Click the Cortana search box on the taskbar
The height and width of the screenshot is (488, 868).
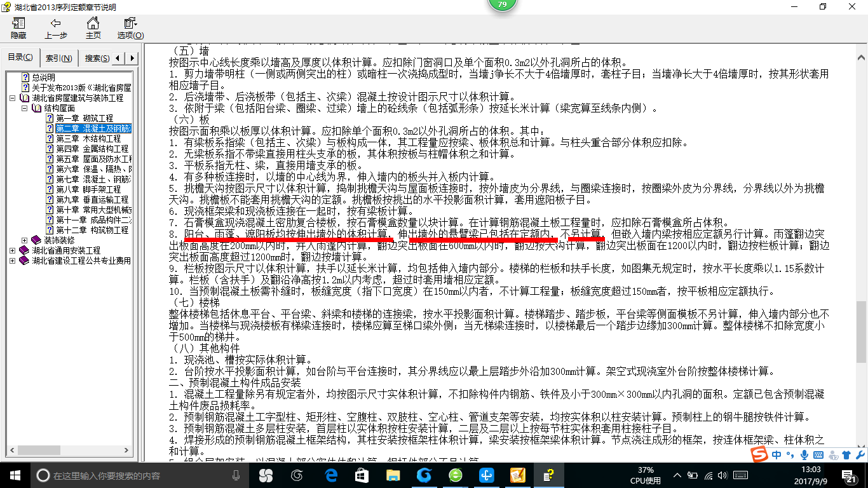139,475
